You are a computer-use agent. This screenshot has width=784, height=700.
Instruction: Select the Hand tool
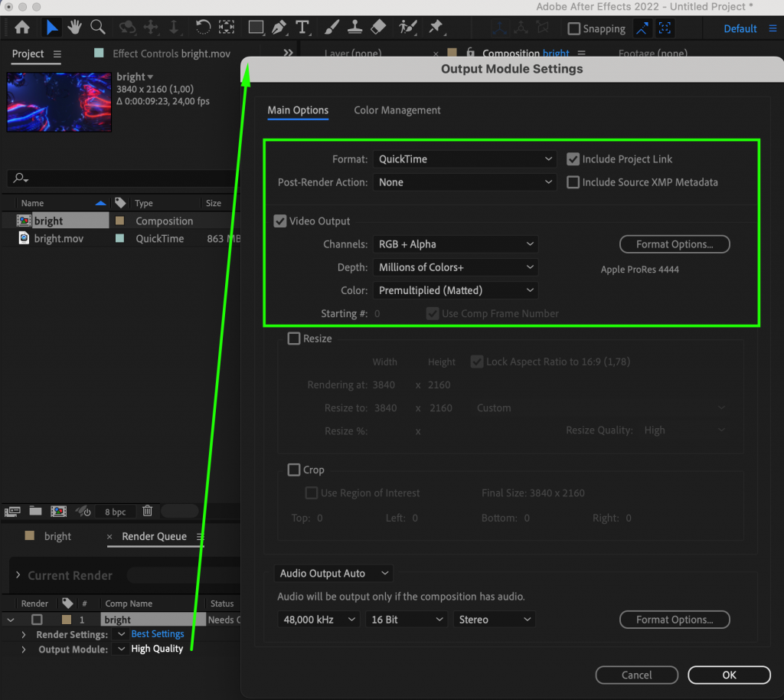74,27
